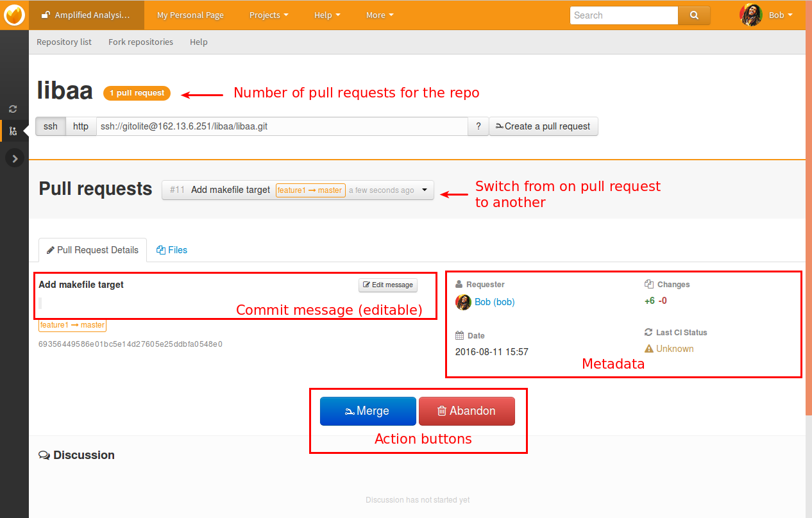Open the Tuleap logo home icon

point(14,15)
